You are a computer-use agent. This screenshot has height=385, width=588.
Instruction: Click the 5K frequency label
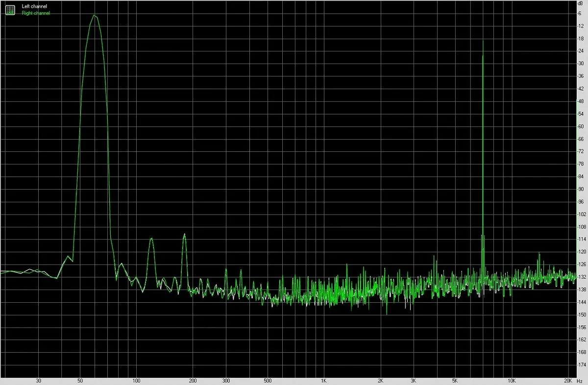point(455,381)
